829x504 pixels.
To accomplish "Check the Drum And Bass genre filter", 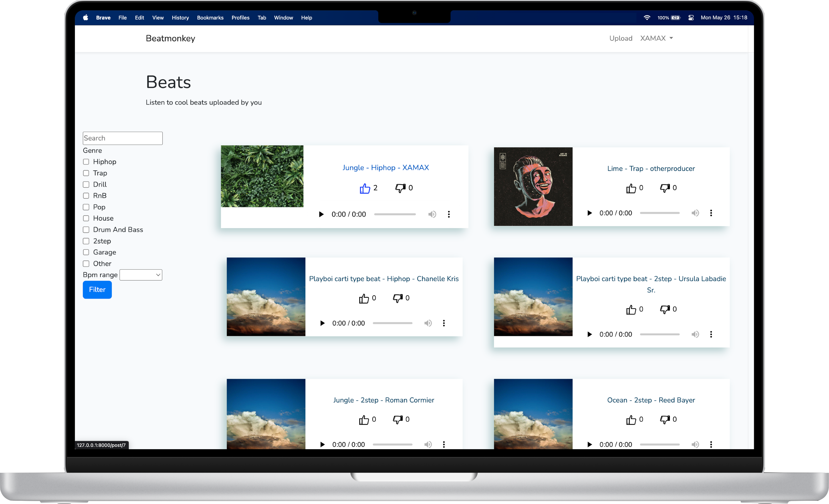I will pyautogui.click(x=86, y=230).
